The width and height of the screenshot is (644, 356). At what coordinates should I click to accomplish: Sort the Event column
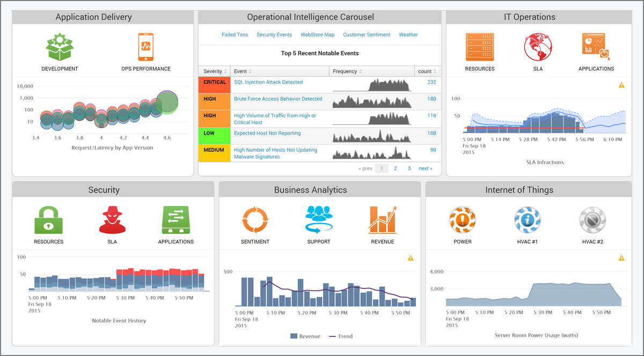tap(241, 71)
